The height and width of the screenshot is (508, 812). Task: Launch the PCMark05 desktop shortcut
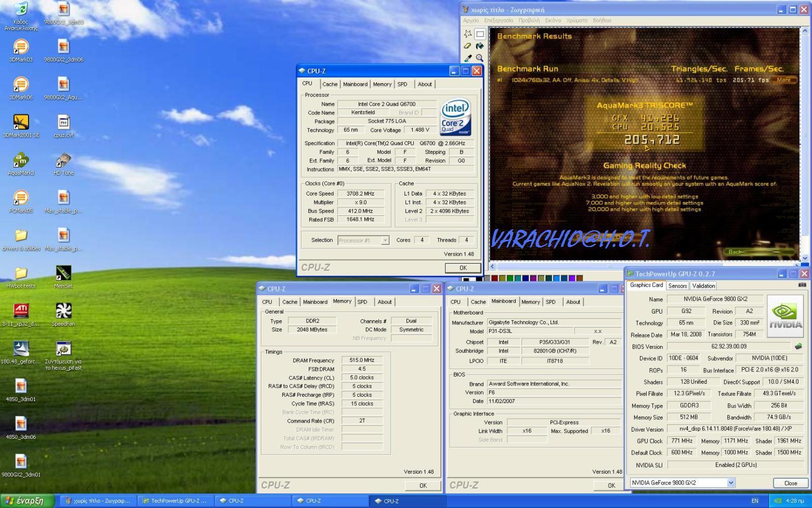point(21,202)
